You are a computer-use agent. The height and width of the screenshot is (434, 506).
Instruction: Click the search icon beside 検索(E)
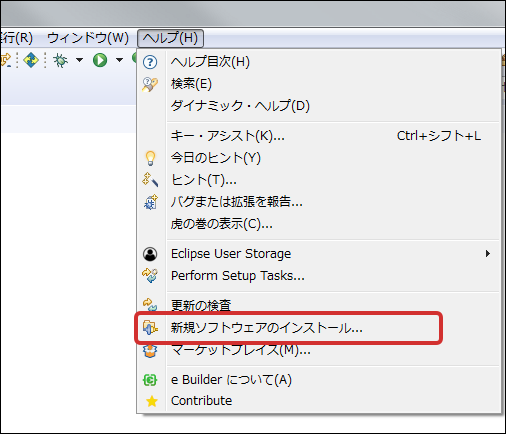[150, 84]
